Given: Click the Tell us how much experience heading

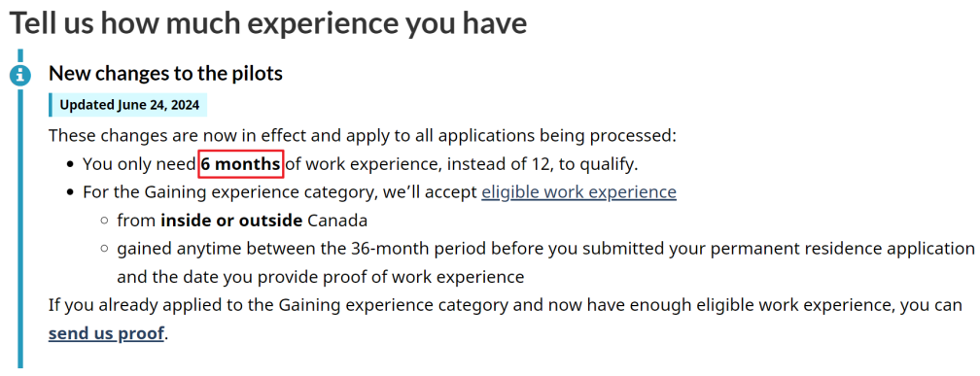Looking at the screenshot, I should [268, 22].
